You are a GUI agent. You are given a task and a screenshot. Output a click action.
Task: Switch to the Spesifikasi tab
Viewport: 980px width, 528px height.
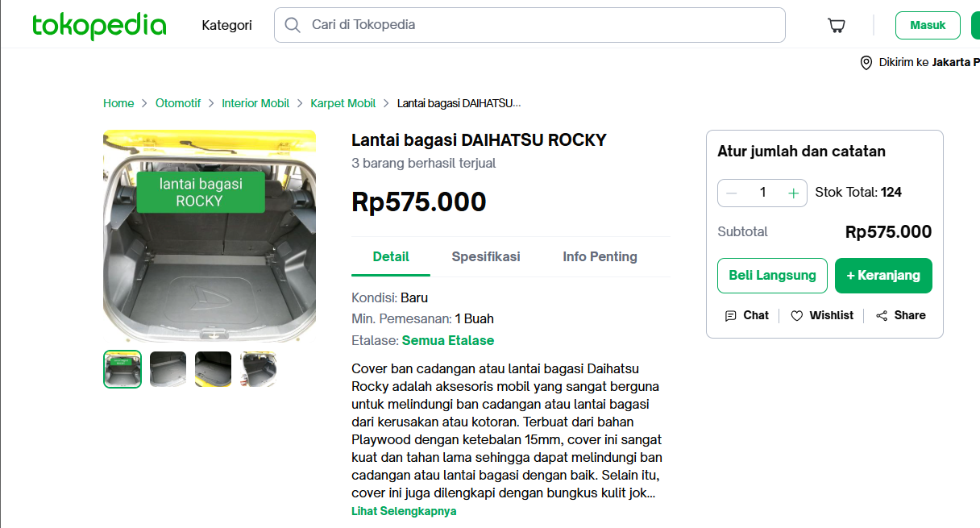[x=485, y=256]
